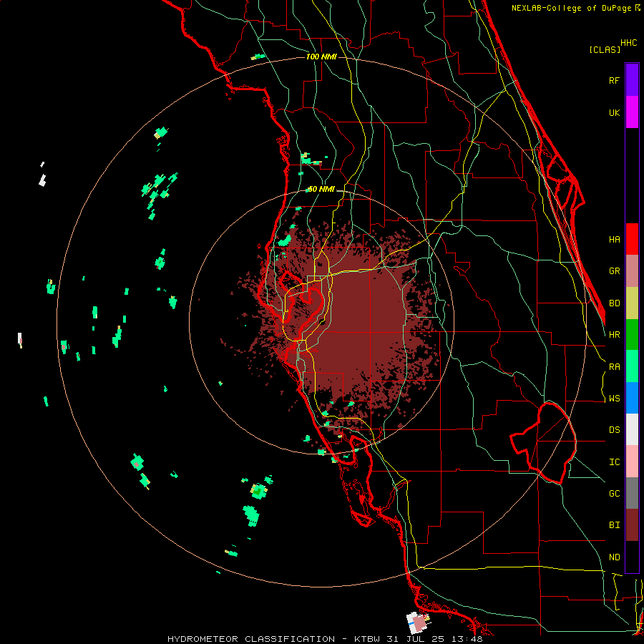Screen dimensions: 644x644
Task: Click the GR pink-brown legend swatch
Action: [632, 270]
